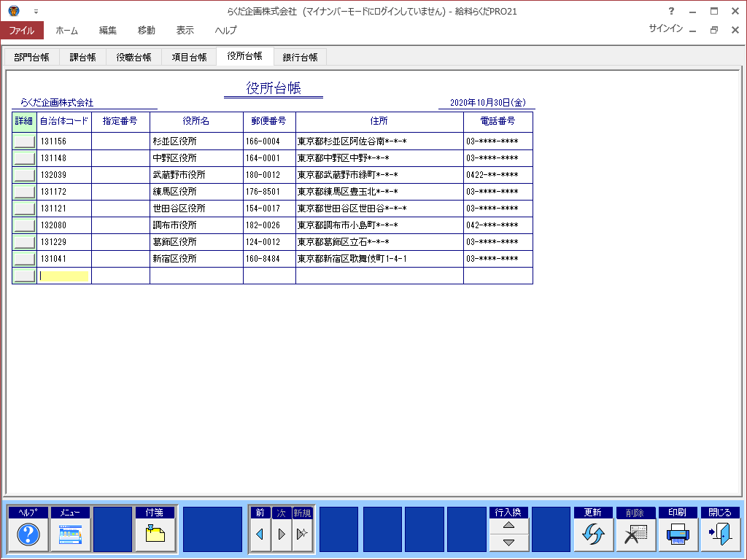Select the code cell 131229
The width and height of the screenshot is (747, 560).
coord(64,242)
